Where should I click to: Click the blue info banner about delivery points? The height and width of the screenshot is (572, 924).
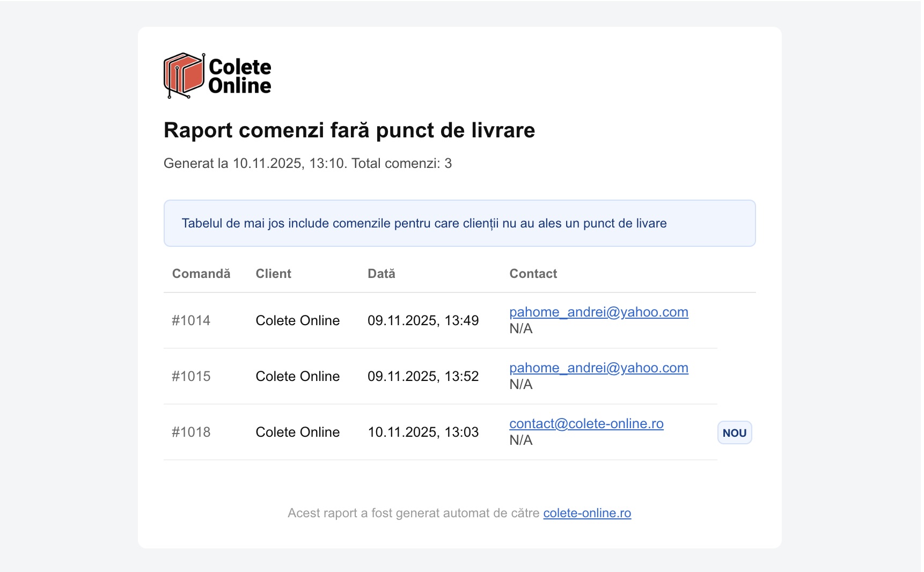459,223
